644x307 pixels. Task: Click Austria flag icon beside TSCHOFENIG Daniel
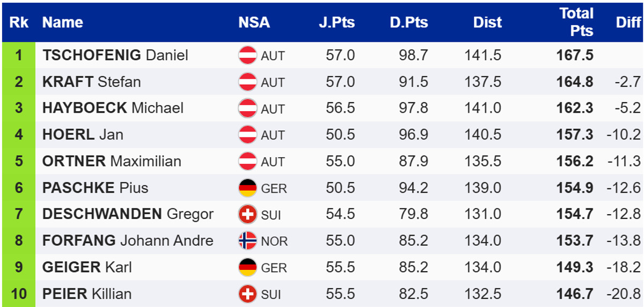tap(247, 55)
